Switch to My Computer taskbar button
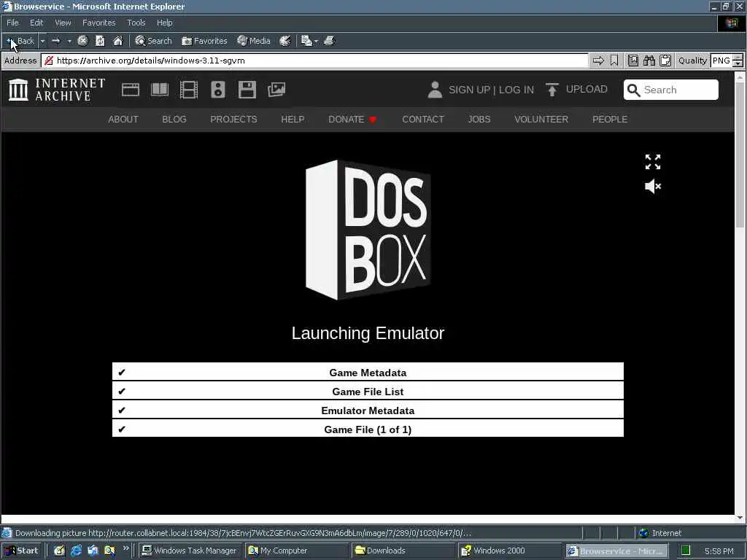The height and width of the screenshot is (560, 747). tap(298, 551)
